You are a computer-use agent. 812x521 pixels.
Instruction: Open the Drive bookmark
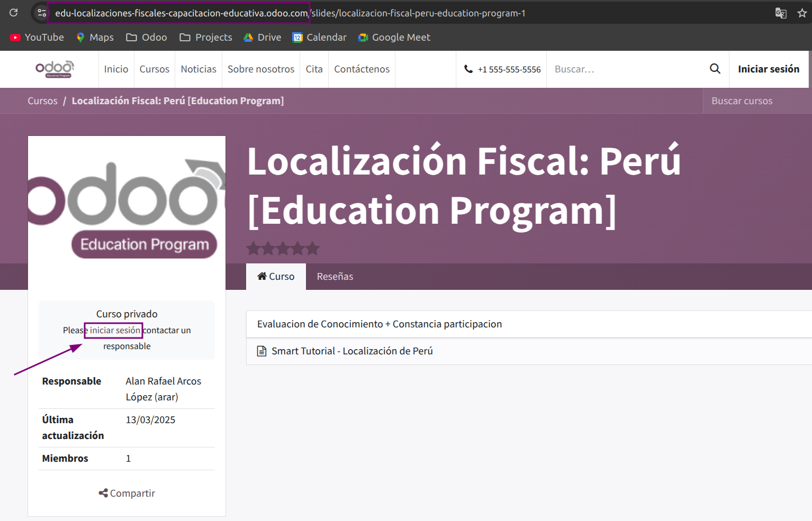pyautogui.click(x=262, y=38)
